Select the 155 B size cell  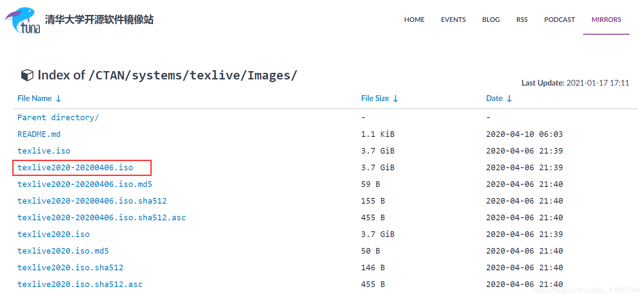(x=373, y=201)
